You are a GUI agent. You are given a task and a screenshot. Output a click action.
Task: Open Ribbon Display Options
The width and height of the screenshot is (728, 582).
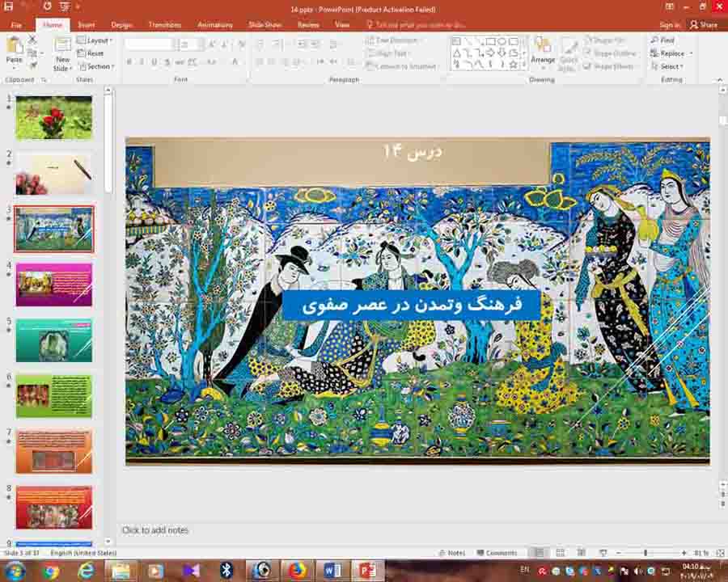point(669,6)
